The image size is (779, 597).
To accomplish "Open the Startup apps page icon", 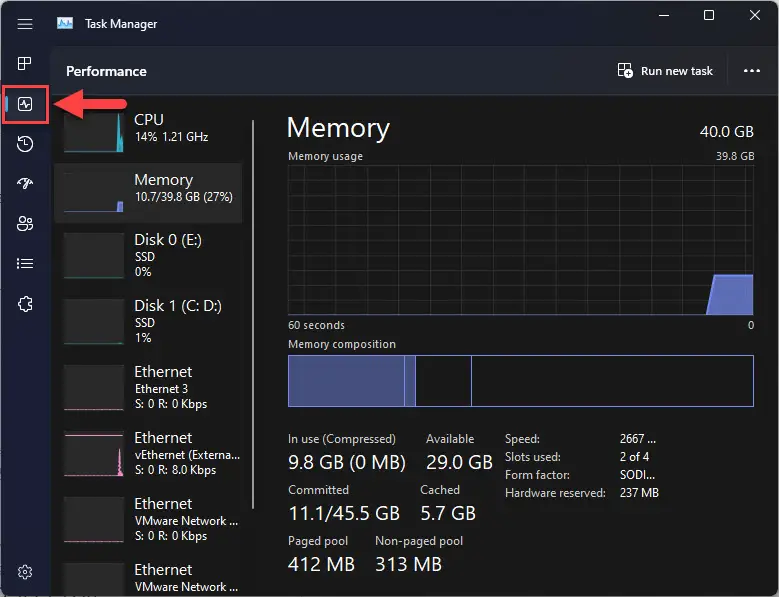I will 25,183.
